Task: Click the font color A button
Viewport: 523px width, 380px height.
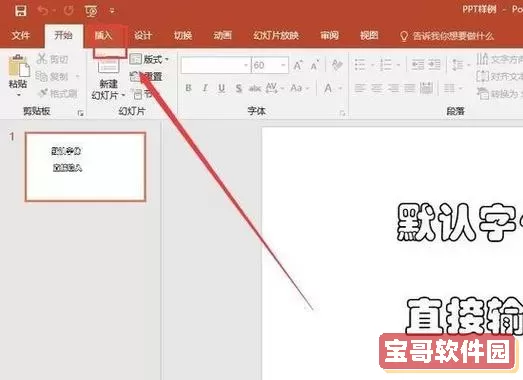Action: coord(328,88)
